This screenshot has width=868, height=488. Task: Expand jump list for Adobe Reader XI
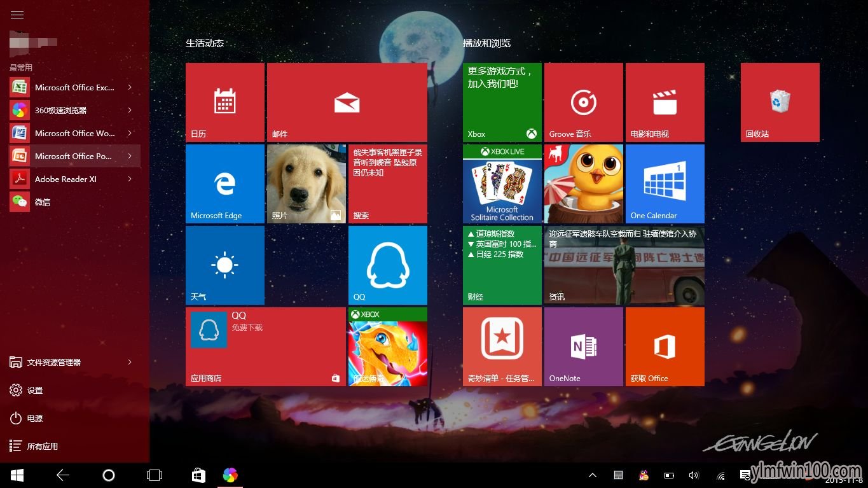[130, 179]
